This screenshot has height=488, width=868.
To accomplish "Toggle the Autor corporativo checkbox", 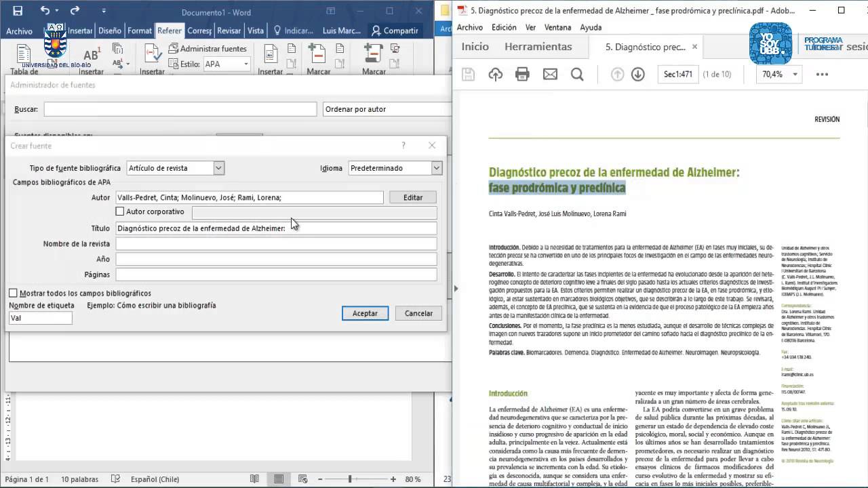I will click(x=120, y=212).
